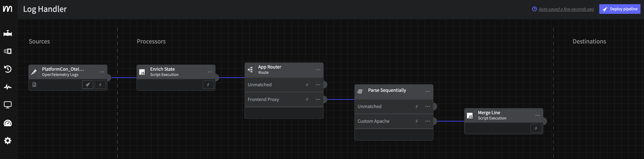
Task: Open Merge Line node options menu
Action: (x=537, y=116)
